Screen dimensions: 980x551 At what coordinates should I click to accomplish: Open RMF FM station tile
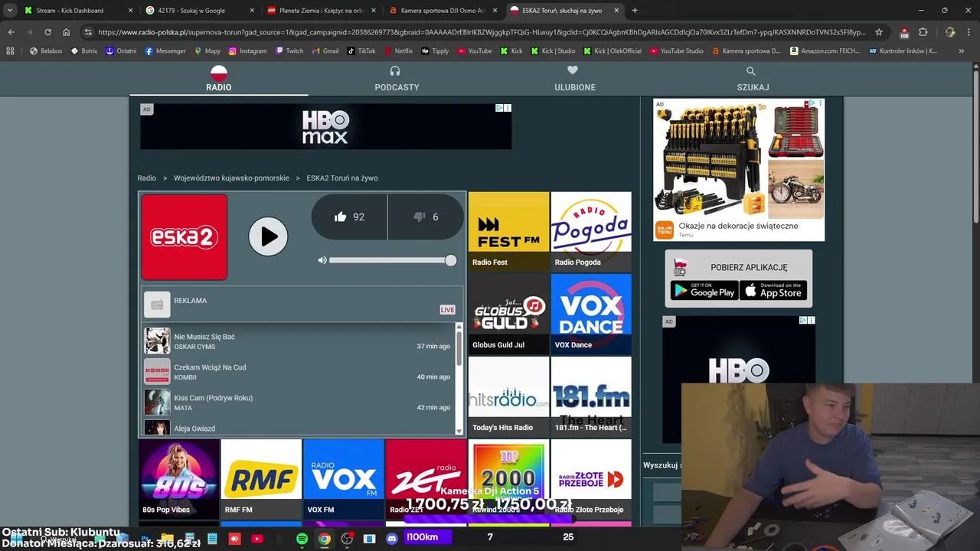pyautogui.click(x=261, y=479)
